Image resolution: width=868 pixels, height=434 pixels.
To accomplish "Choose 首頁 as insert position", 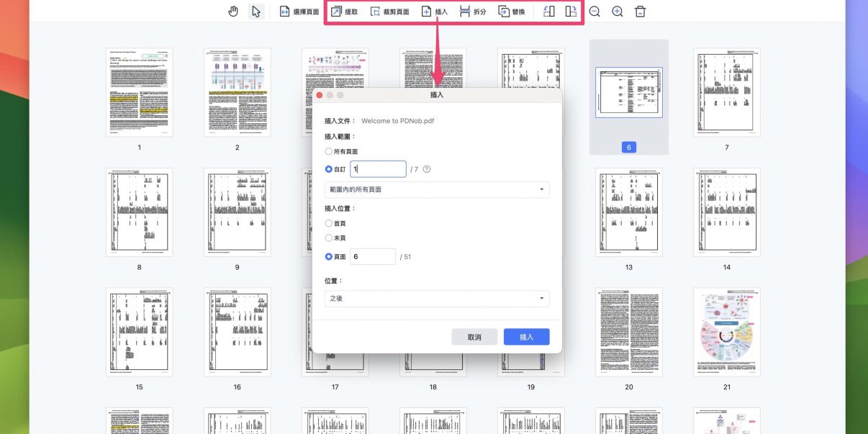I will [x=329, y=224].
